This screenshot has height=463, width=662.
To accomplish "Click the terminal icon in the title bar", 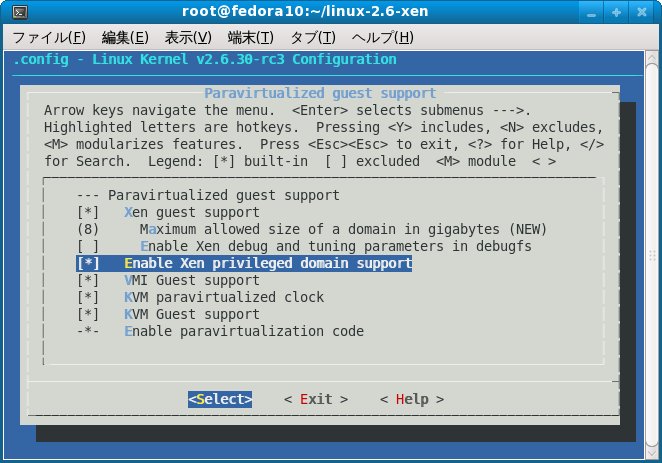I will pos(20,12).
